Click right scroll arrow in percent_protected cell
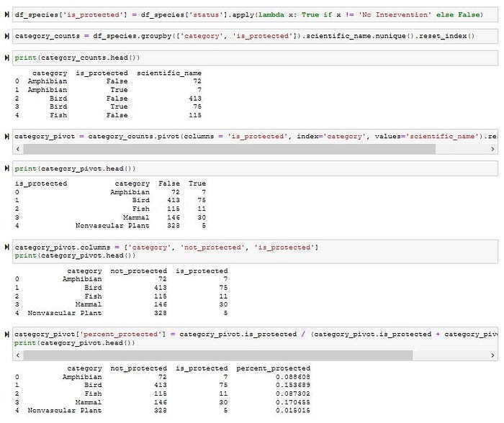 [x=492, y=355]
